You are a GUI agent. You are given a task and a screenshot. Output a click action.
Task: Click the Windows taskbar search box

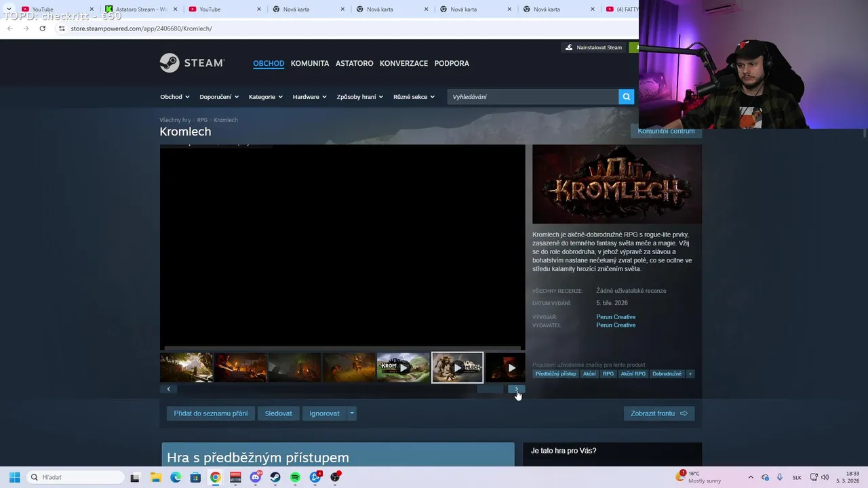click(75, 477)
